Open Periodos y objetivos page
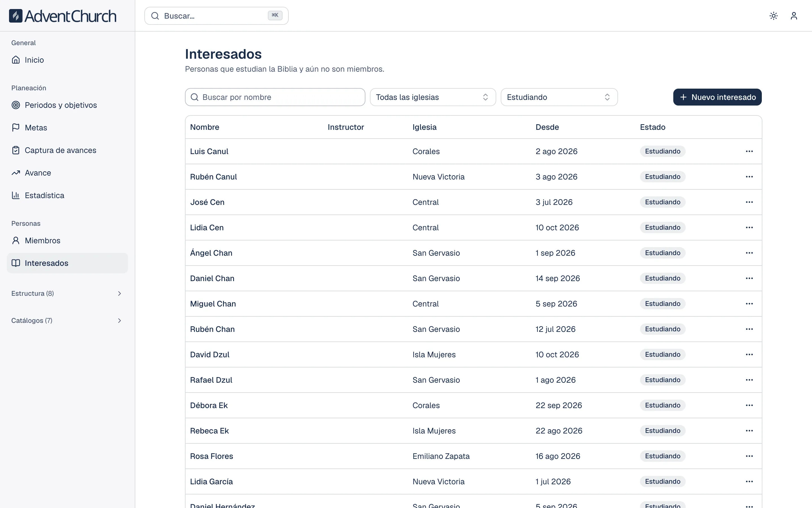812x508 pixels. click(x=67, y=105)
